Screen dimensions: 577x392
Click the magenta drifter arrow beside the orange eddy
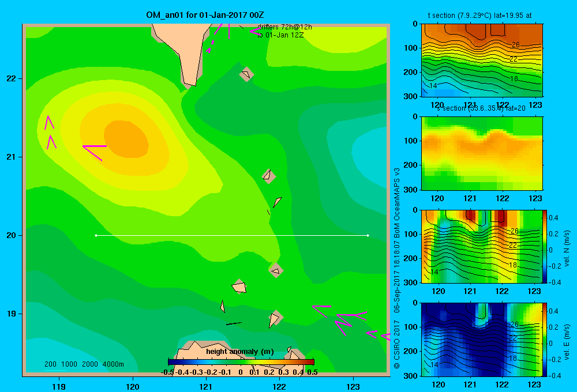pos(95,152)
